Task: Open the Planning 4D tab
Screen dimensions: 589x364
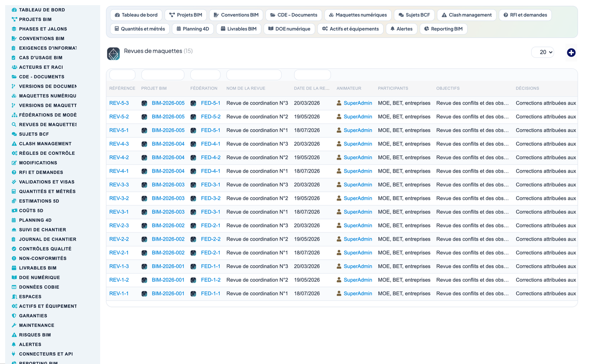Action: (193, 29)
